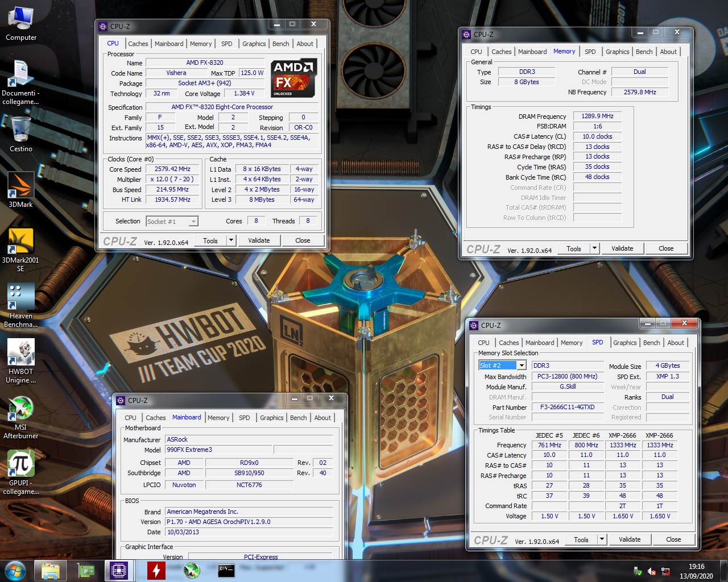Open the Socket #1 selection dropdown

tap(172, 222)
